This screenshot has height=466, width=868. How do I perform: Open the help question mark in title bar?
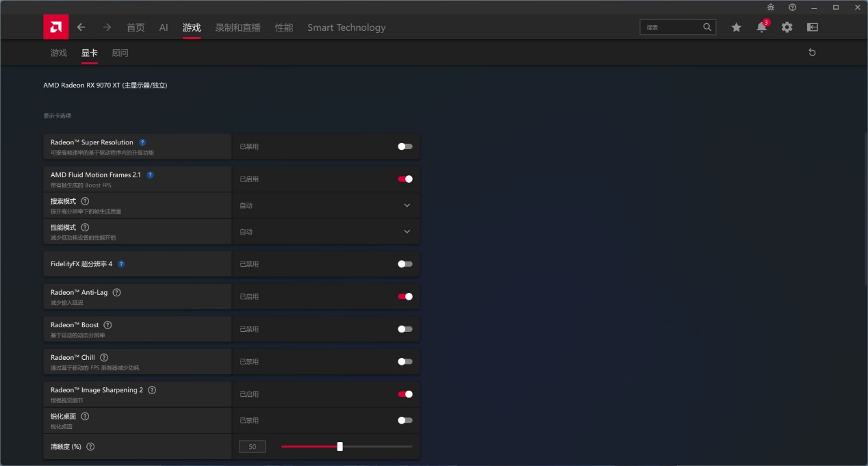[x=792, y=7]
